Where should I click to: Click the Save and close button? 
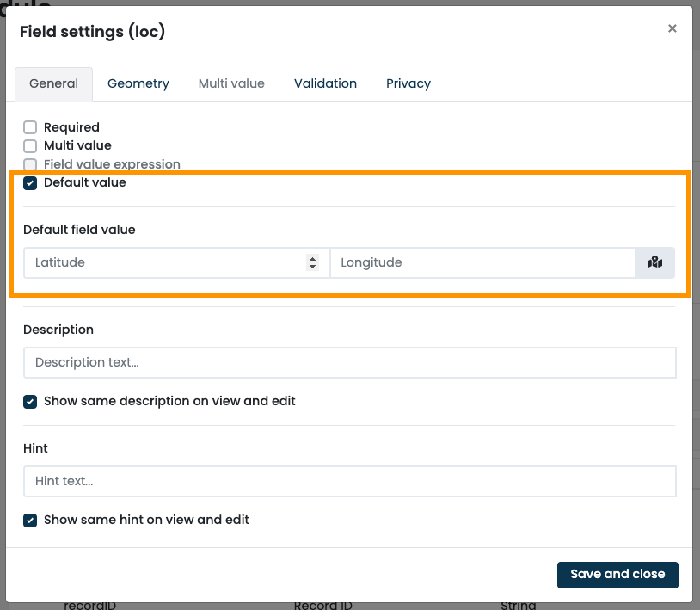(x=617, y=574)
